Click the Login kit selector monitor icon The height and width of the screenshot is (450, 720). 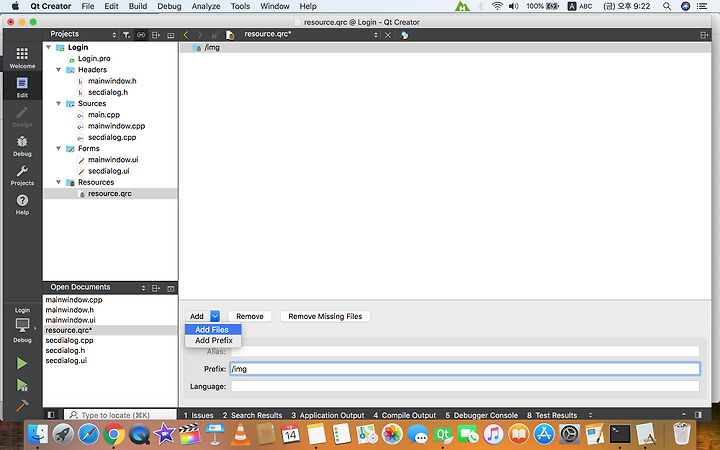22,325
